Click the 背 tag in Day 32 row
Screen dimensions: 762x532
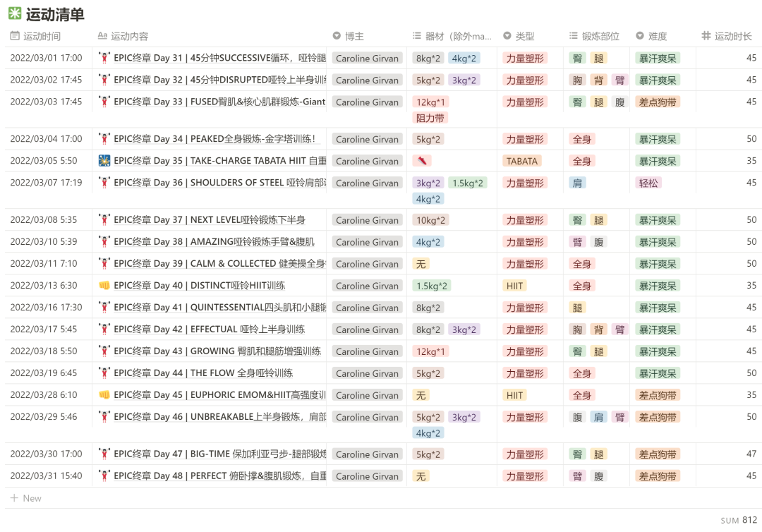599,80
